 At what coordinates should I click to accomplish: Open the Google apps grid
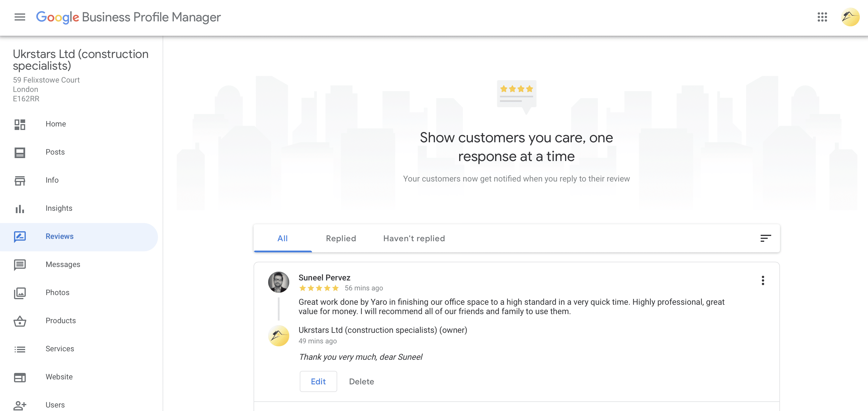[822, 17]
